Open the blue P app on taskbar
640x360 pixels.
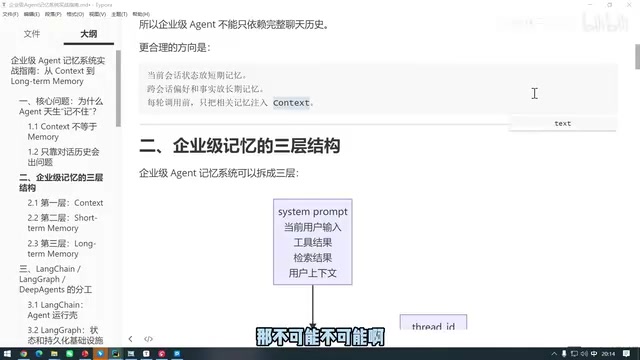[x=177, y=353]
